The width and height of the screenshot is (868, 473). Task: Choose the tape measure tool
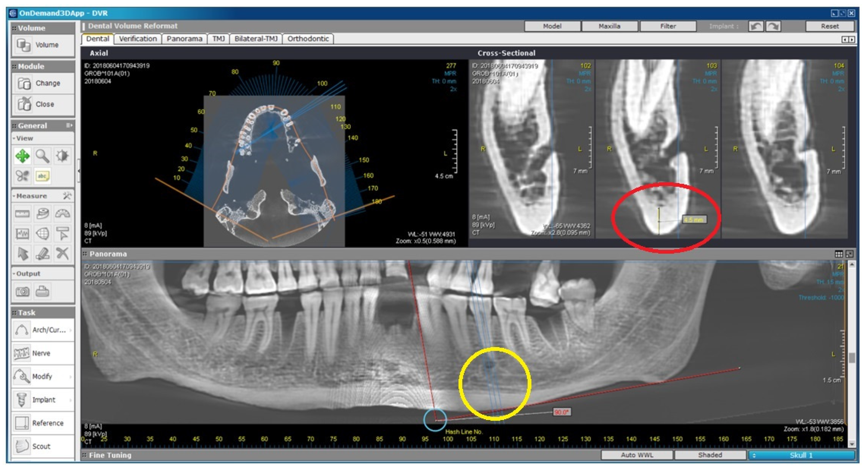click(42, 214)
